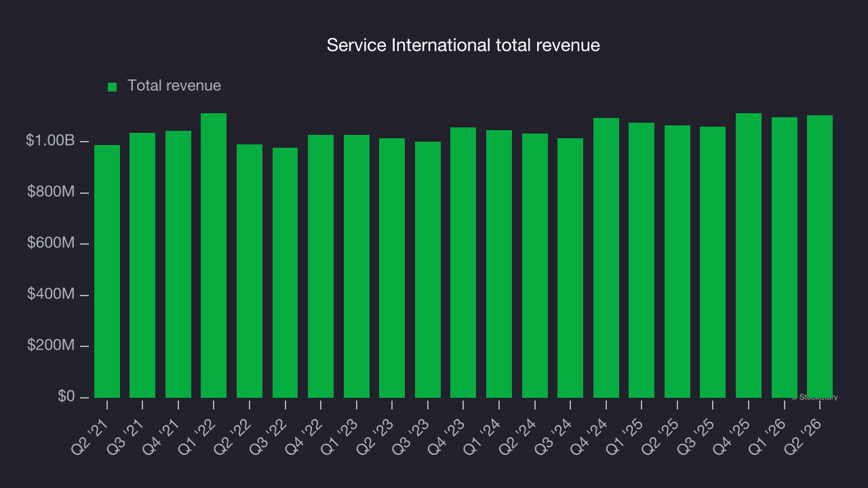
Task: Click the $0 y-axis label
Action: (x=66, y=396)
